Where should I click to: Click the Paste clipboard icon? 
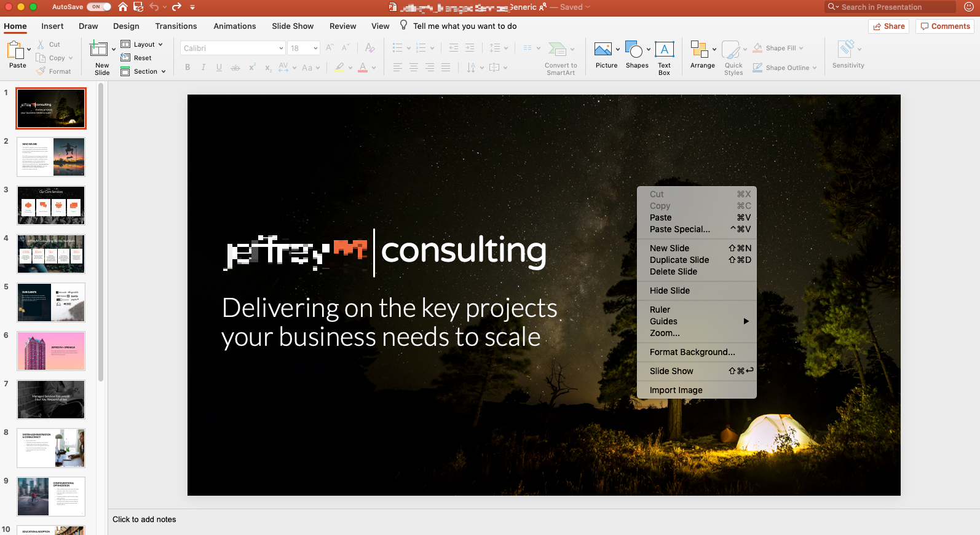click(x=15, y=49)
